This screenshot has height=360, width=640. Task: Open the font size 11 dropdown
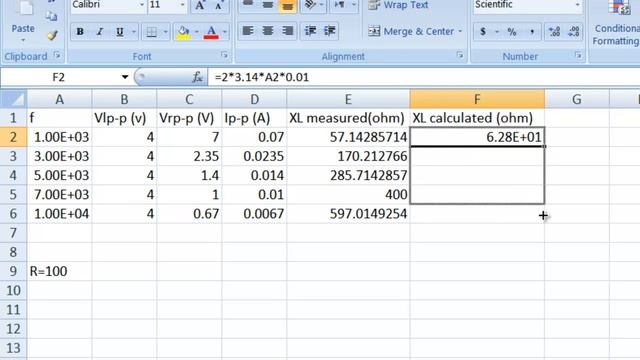(182, 5)
